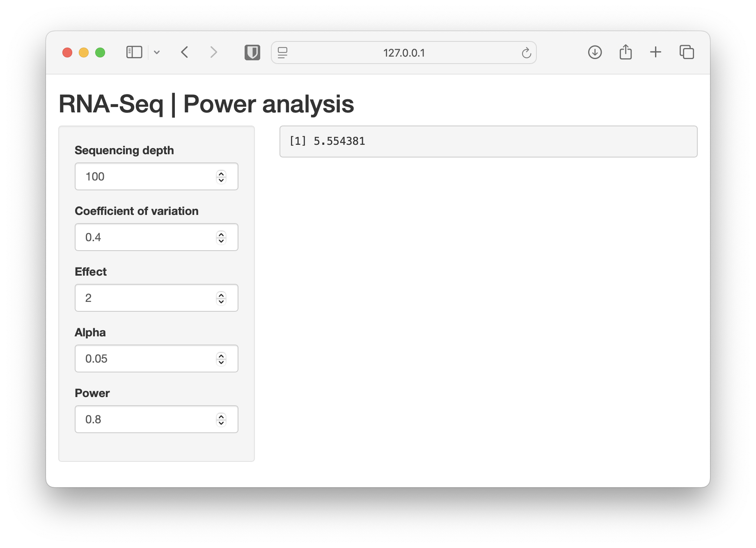Click the Alpha field stepper arrows
This screenshot has height=548, width=756.
(x=221, y=359)
